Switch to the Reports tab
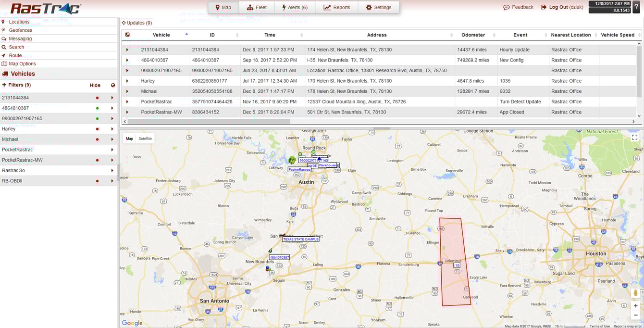The width and height of the screenshot is (644, 328). 336,7
